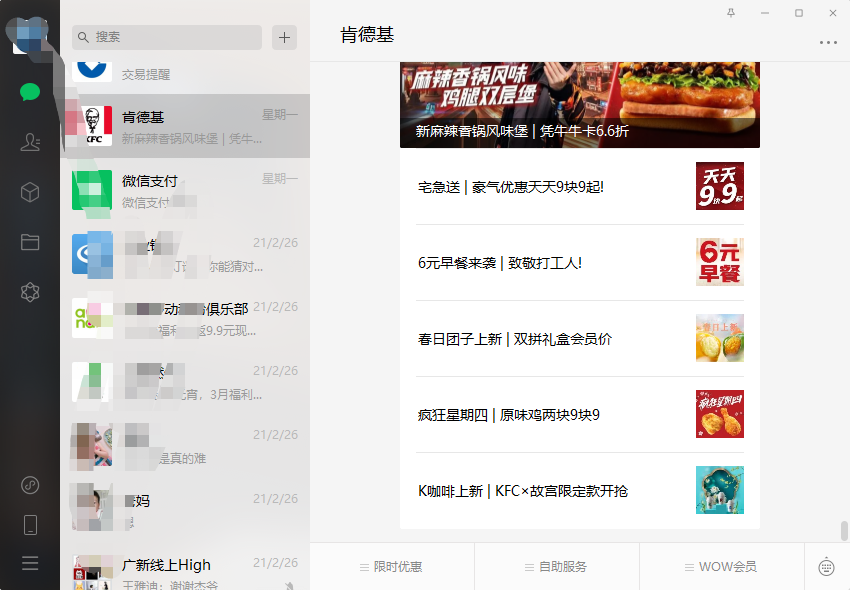Minimize the WeChat window

point(765,13)
